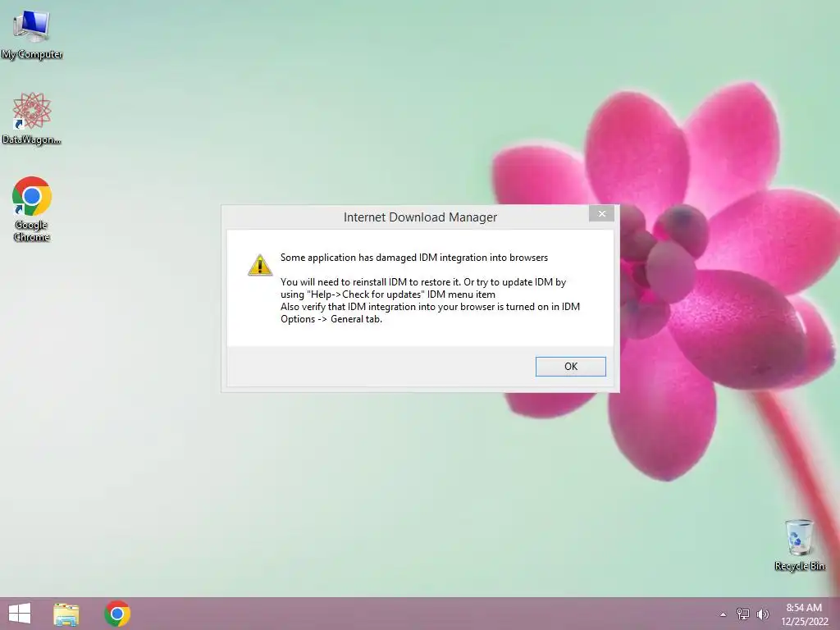The height and width of the screenshot is (630, 840).
Task: Click the line starting 'Also verify that IDM integration'
Action: point(430,307)
